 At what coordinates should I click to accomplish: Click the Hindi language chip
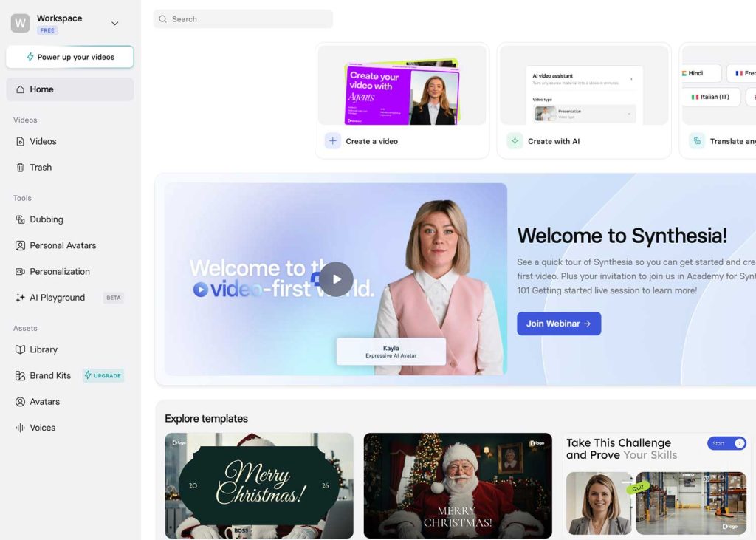click(x=700, y=73)
